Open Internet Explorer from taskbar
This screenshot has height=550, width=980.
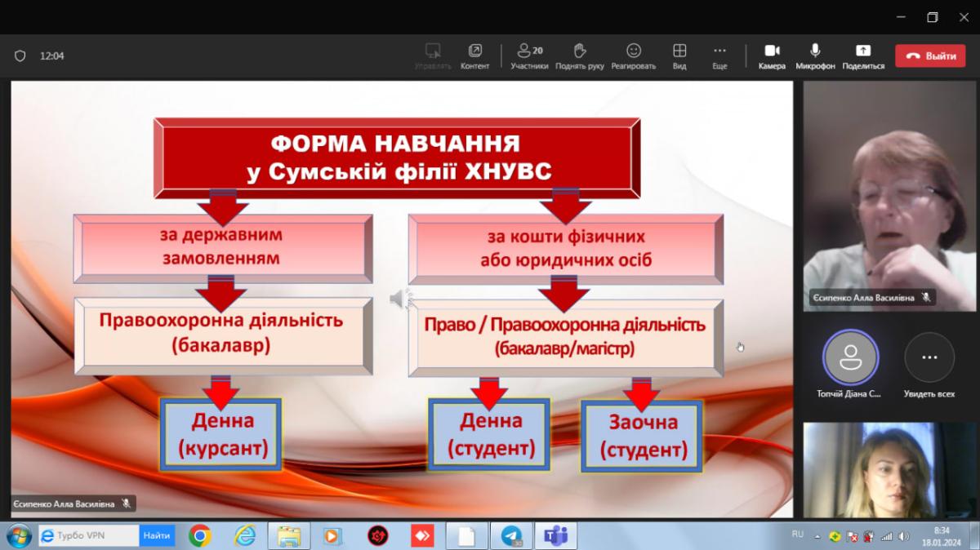(x=245, y=535)
